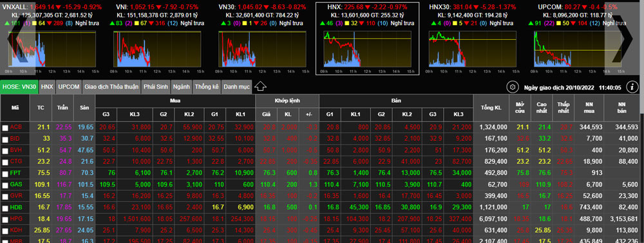Sort by the TC column header
This screenshot has height=243, width=644.
[41, 108]
